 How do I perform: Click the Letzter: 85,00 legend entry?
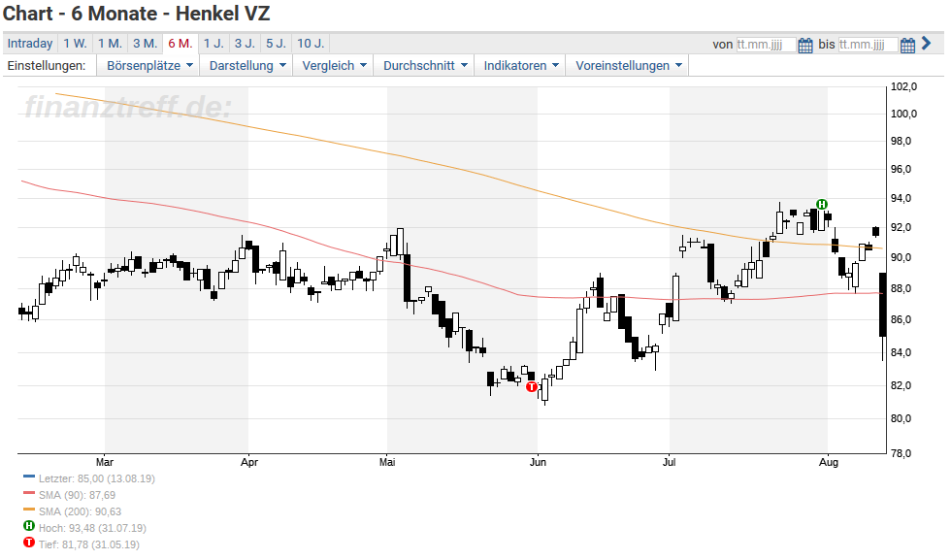coord(97,478)
